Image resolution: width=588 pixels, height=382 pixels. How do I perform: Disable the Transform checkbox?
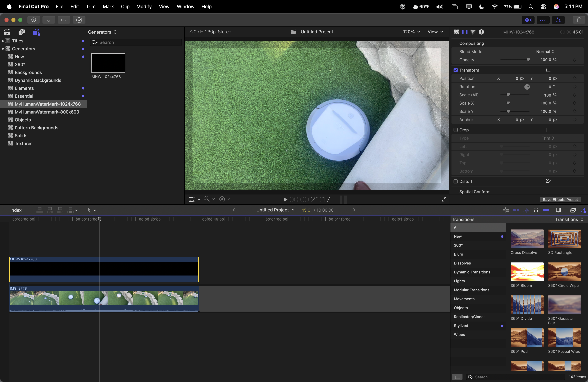click(x=456, y=70)
